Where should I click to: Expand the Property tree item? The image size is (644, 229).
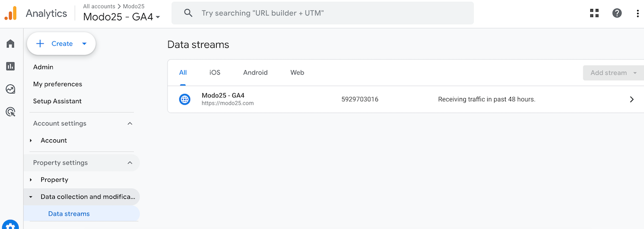click(x=31, y=180)
